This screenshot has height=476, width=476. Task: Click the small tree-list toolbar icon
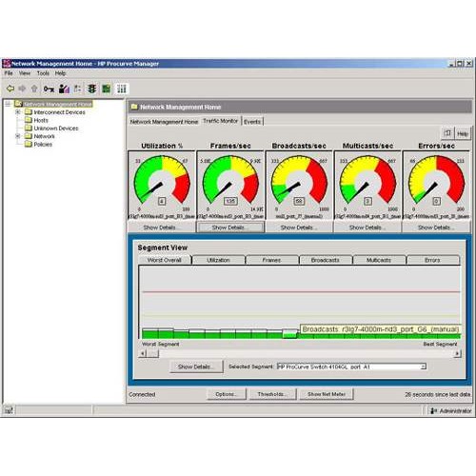(x=77, y=89)
